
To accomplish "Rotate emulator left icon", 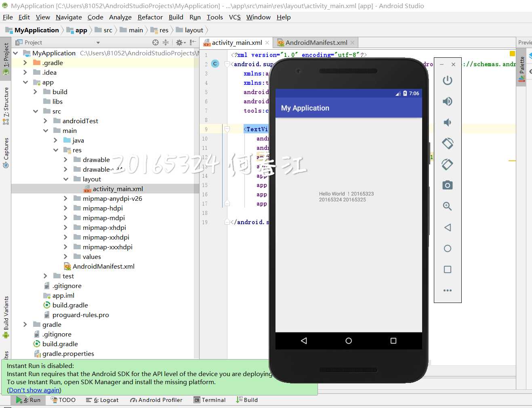I will 447,143.
